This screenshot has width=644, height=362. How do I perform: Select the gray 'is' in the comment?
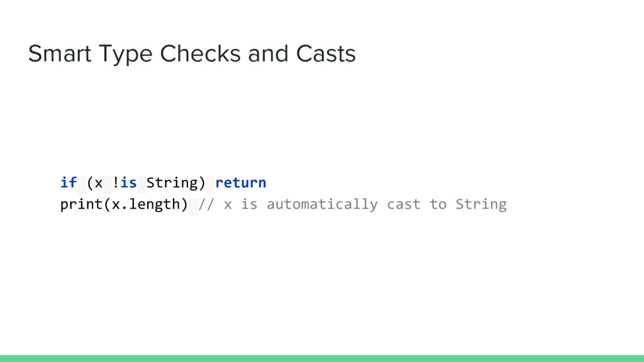point(249,204)
